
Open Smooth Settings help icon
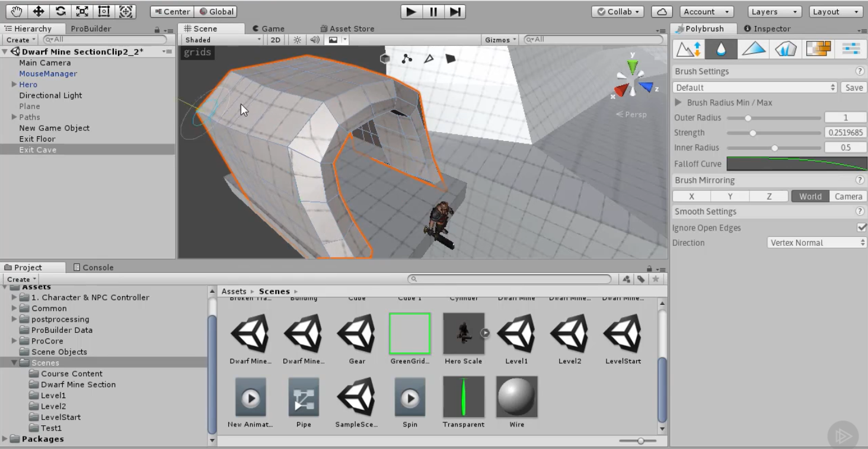[860, 211]
